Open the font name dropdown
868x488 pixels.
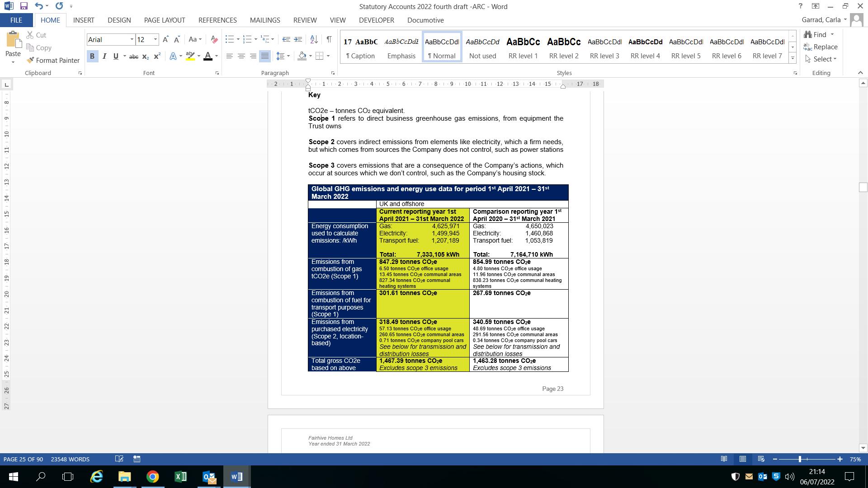[132, 40]
